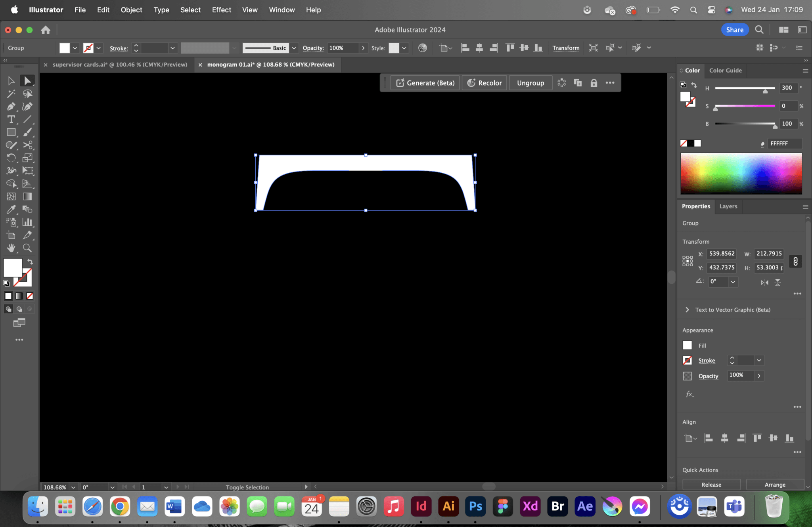Viewport: 812px width, 527px height.
Task: Launch Adobe Photoshop from the Dock
Action: coord(475,506)
